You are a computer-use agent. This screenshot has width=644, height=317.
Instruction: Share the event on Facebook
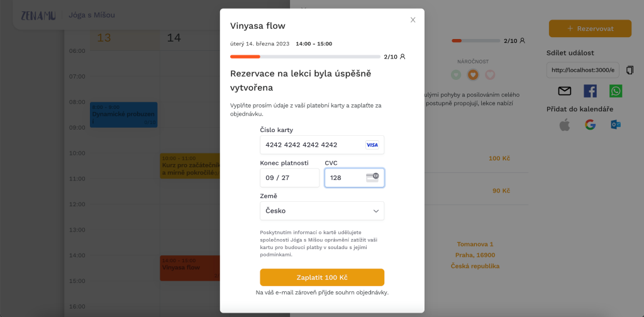click(x=590, y=91)
